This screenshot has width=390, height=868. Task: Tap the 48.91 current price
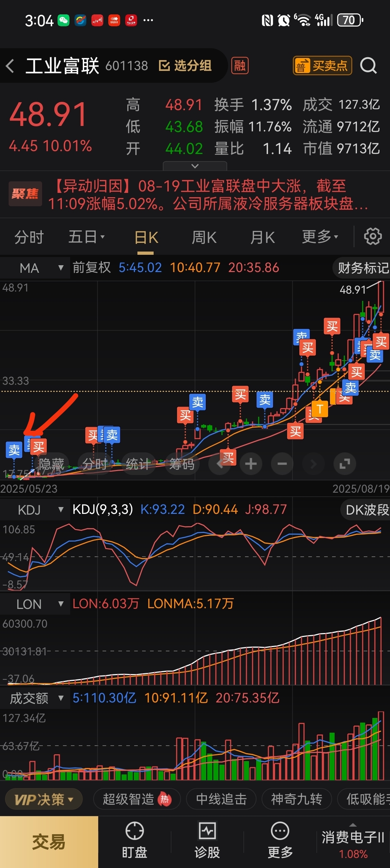48,114
